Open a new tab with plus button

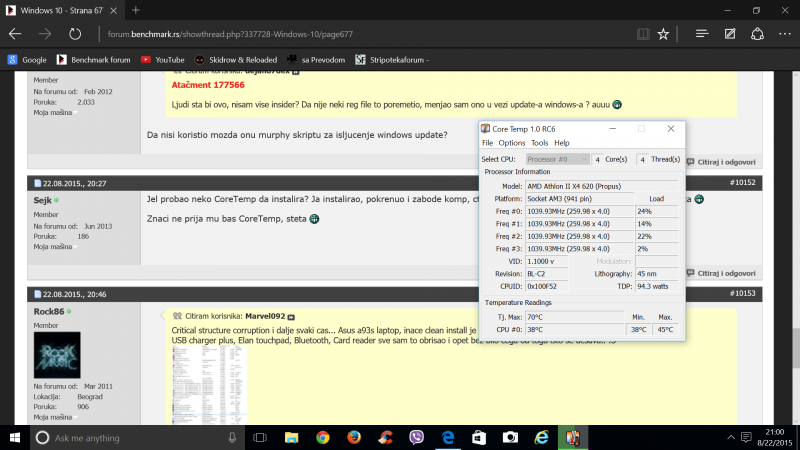136,10
